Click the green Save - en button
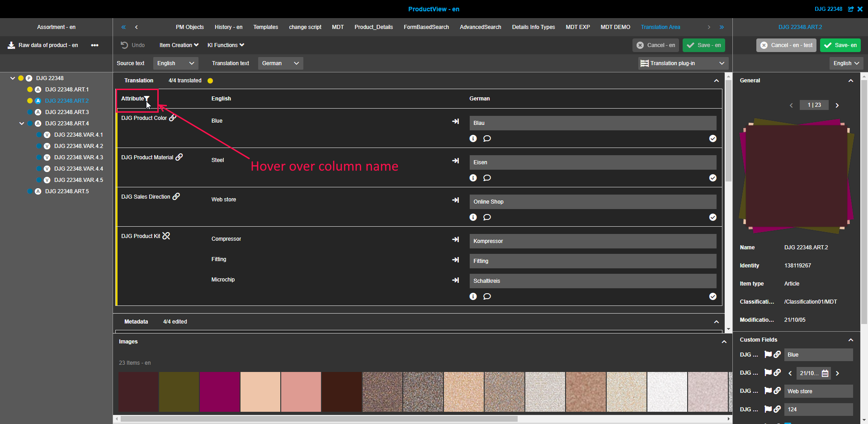The width and height of the screenshot is (868, 424). pyautogui.click(x=704, y=45)
